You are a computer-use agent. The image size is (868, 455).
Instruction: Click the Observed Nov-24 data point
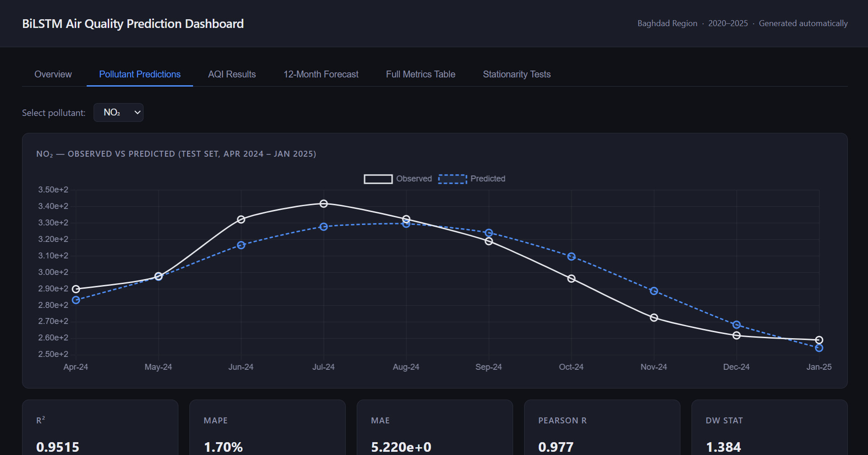tap(654, 318)
